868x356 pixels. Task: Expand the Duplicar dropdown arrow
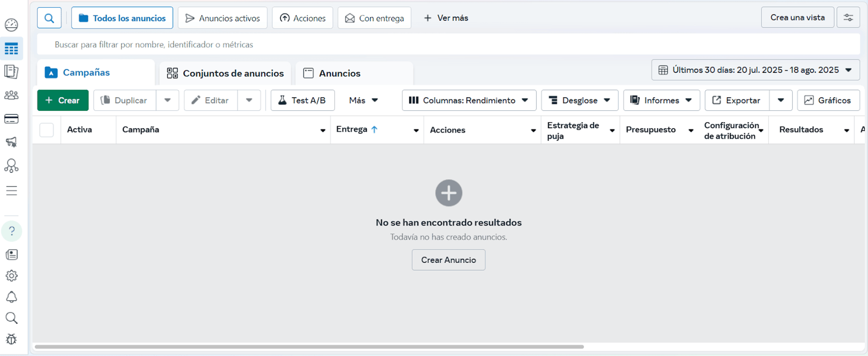(x=167, y=100)
